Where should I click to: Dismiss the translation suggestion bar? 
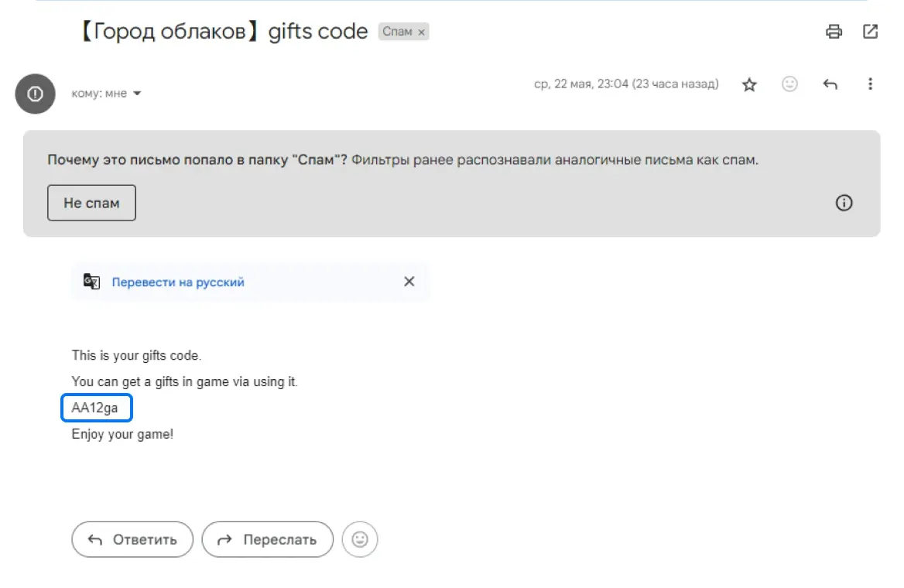point(409,282)
